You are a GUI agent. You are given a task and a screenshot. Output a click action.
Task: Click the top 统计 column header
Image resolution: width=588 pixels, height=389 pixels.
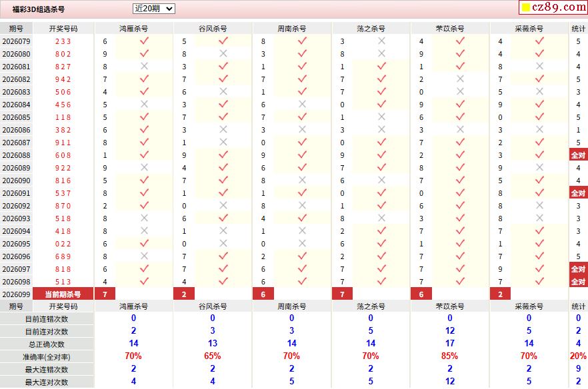578,29
